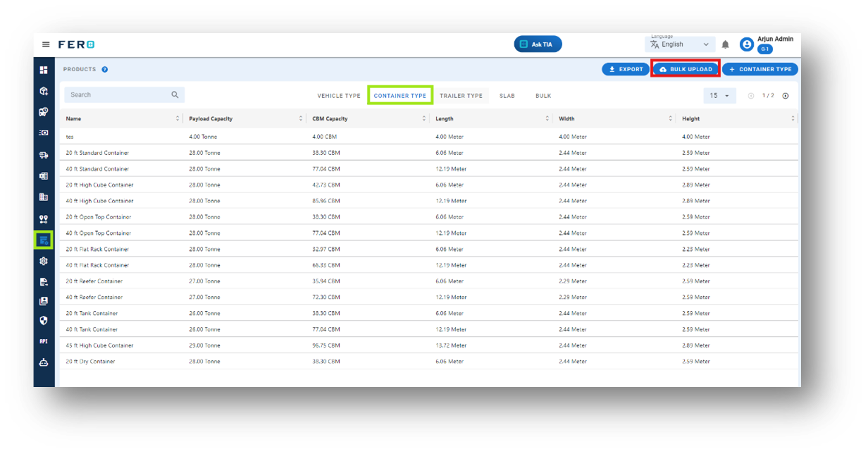Viewport: 868px width, 454px height.
Task: Go to next page of results
Action: (786, 96)
